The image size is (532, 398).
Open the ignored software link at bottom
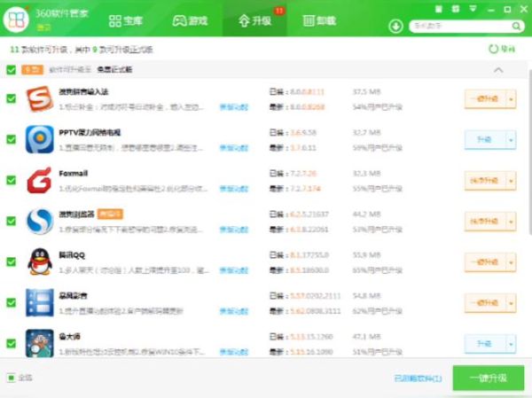[x=418, y=378]
